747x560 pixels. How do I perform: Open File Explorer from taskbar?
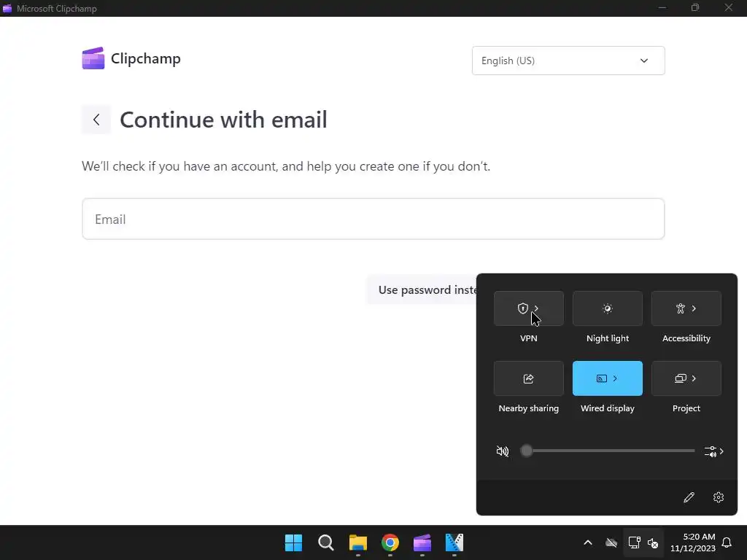(x=357, y=542)
